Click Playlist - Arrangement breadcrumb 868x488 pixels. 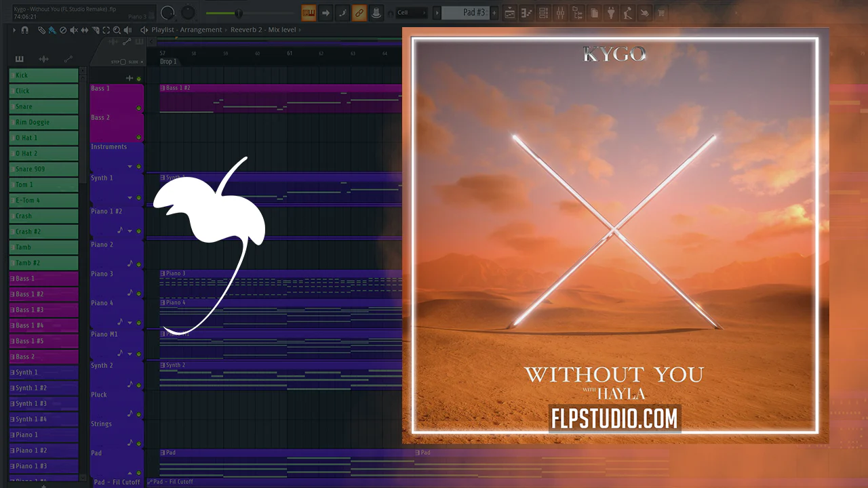(x=186, y=30)
